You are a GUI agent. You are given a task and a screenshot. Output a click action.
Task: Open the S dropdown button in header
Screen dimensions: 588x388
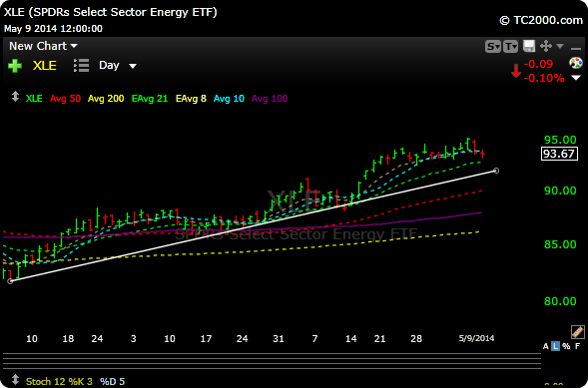pos(493,47)
